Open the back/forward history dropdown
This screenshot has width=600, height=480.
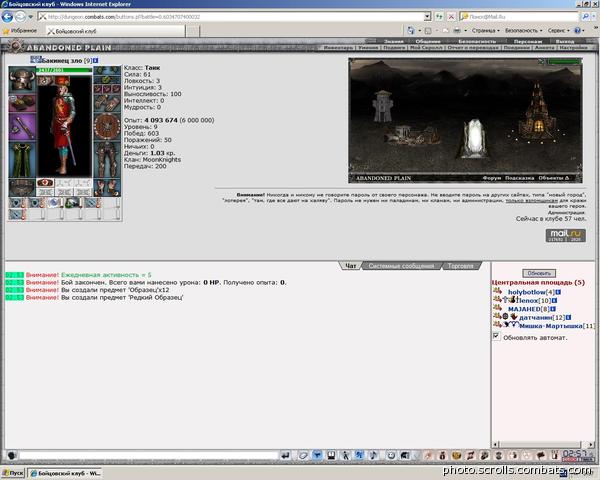[x=31, y=17]
